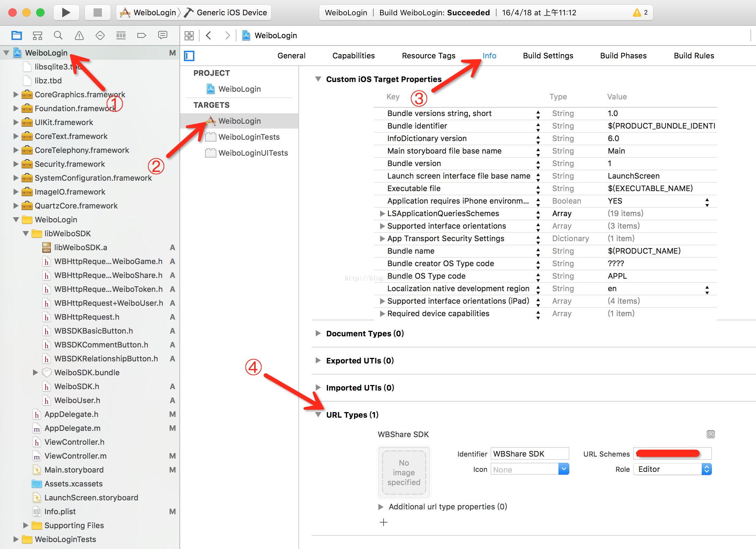Open the Project navigator folder icon
The width and height of the screenshot is (756, 549).
(16, 35)
